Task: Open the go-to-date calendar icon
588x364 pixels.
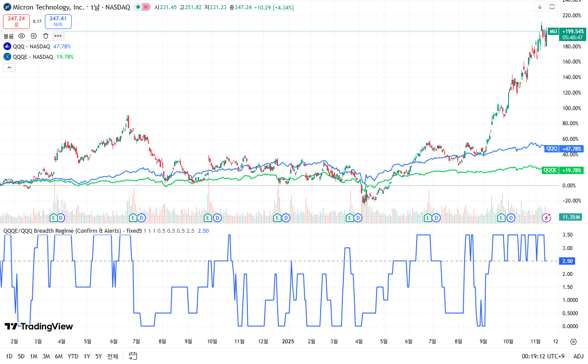Action: (x=133, y=356)
